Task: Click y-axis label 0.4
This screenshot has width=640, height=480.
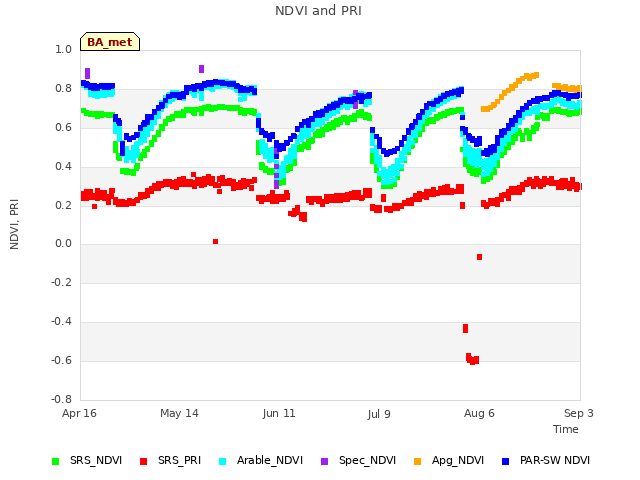Action: coord(63,166)
